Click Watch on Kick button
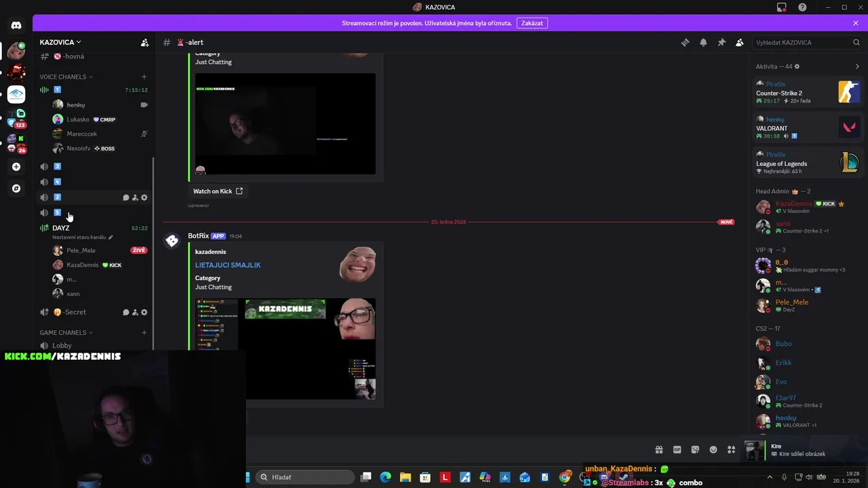 coord(218,191)
